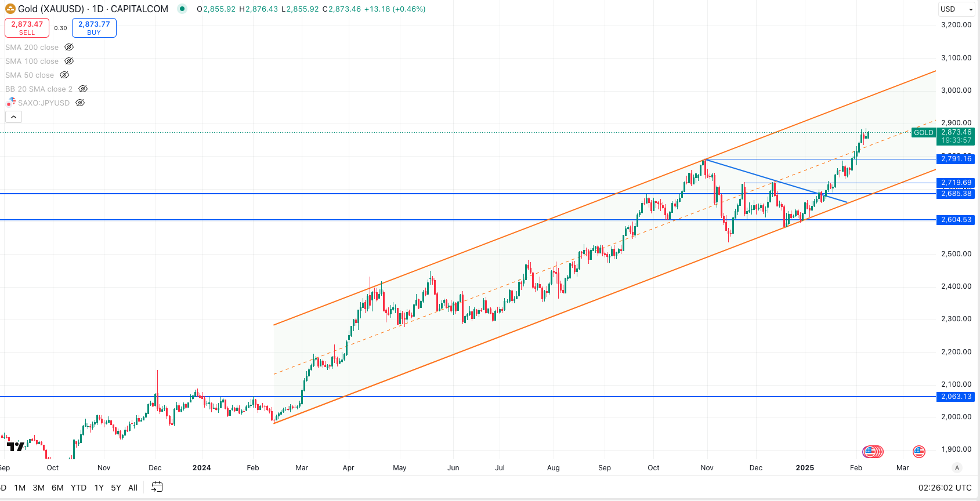Click the Mar label right of Feb 2025
This screenshot has width=980, height=501.
point(902,468)
